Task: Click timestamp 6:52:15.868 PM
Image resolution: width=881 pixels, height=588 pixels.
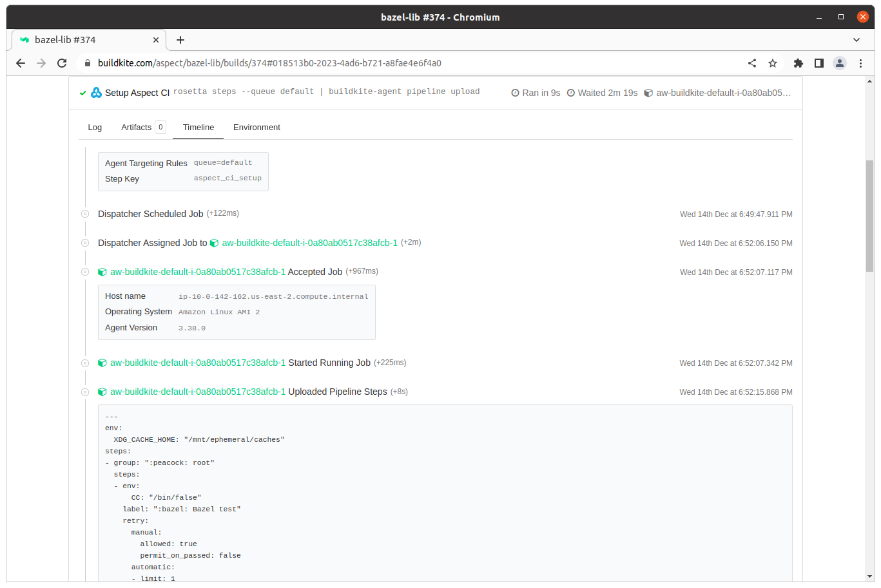Action: point(736,392)
